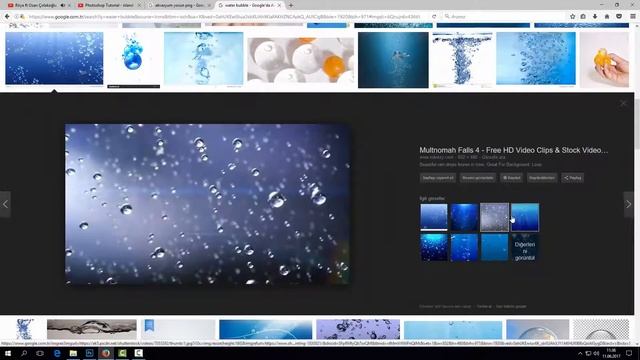The width and height of the screenshot is (640, 360).
Task: Open the Windows notification center
Action: coord(629,353)
